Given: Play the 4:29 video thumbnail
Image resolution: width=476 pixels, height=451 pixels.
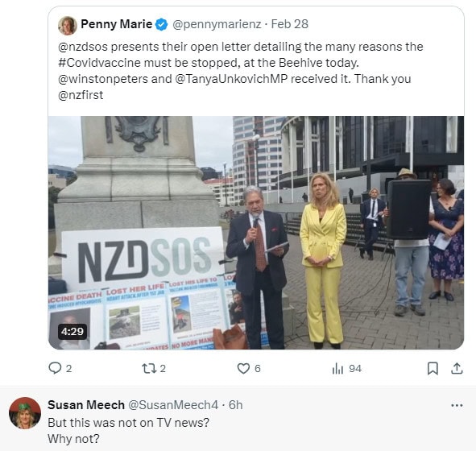Looking at the screenshot, I should [256, 233].
